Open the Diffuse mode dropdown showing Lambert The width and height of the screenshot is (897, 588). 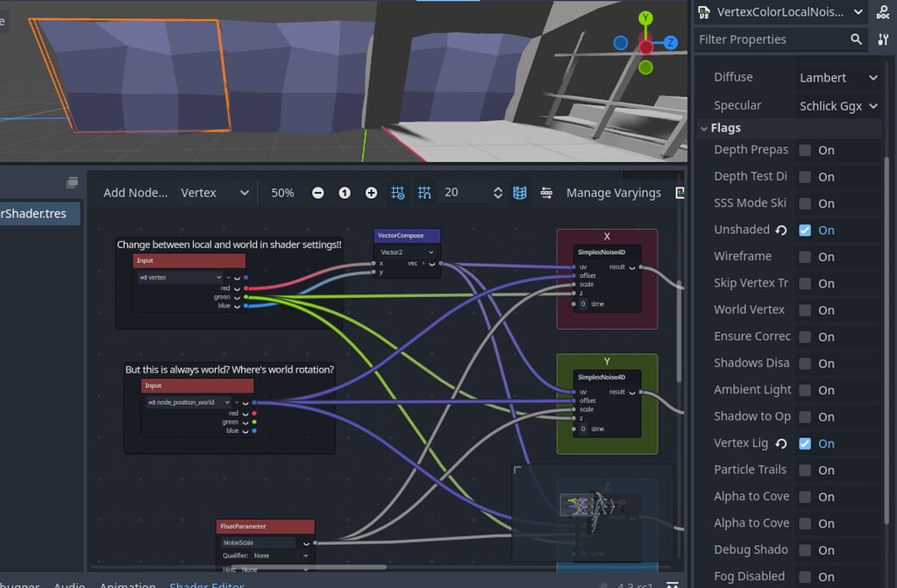click(838, 76)
